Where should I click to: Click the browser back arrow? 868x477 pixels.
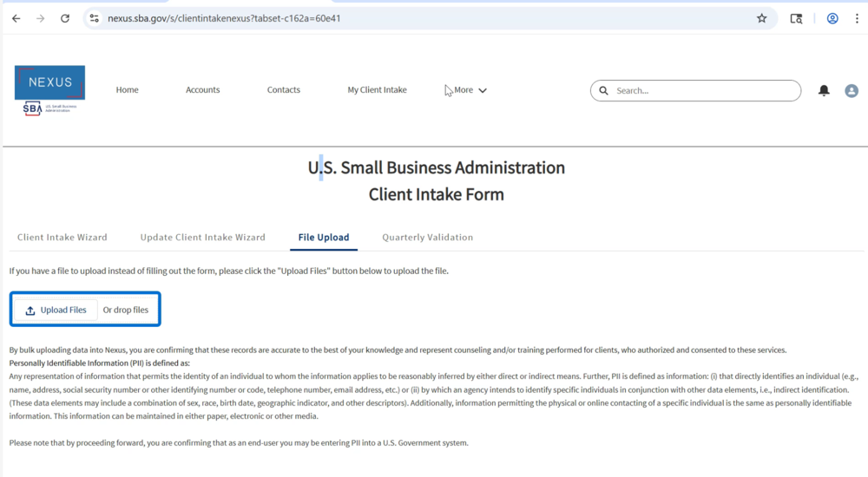tap(16, 18)
